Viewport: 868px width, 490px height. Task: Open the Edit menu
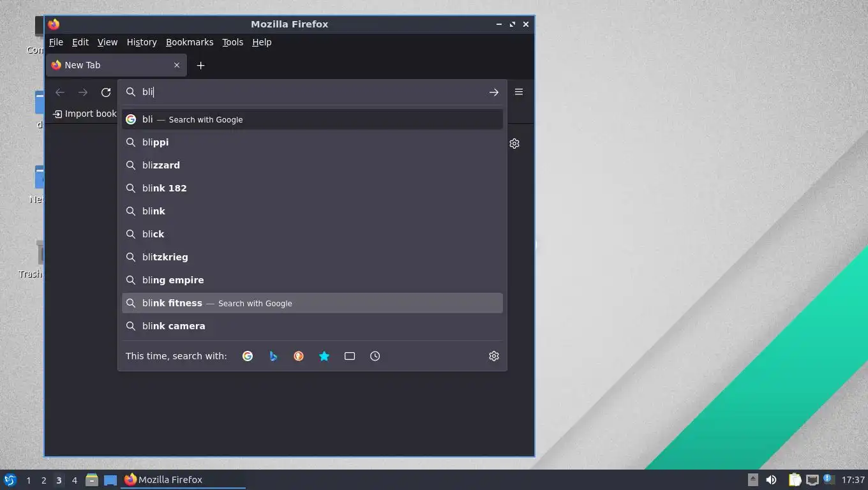[80, 42]
